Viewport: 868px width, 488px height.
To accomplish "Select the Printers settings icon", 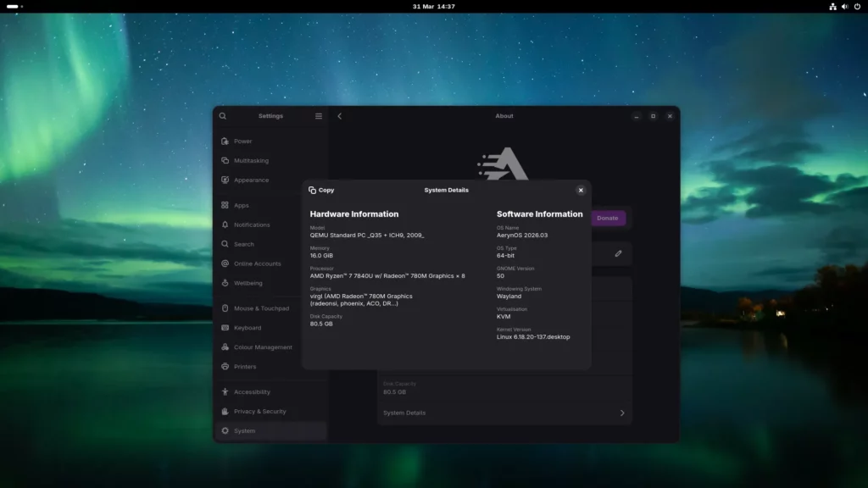I will pos(223,367).
